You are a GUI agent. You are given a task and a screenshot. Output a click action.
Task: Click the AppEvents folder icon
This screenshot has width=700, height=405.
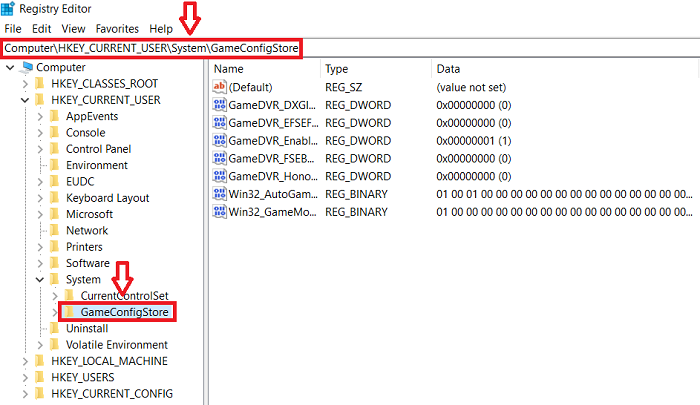(x=54, y=116)
